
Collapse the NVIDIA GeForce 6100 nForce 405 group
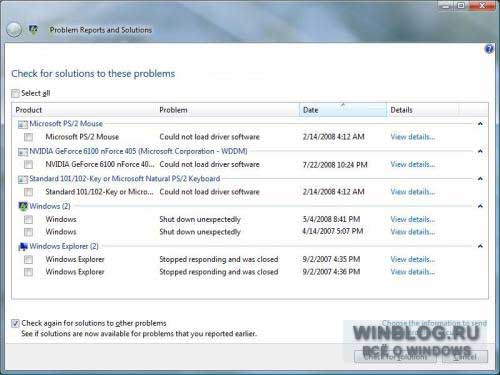click(x=480, y=151)
